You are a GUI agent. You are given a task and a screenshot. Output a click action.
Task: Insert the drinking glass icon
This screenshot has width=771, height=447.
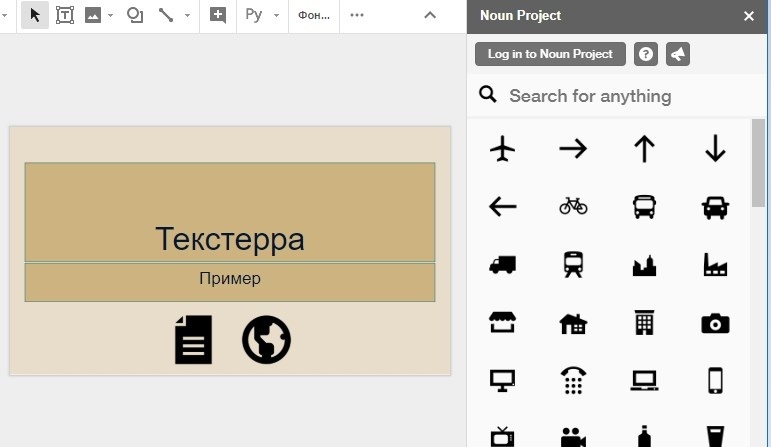click(x=715, y=436)
